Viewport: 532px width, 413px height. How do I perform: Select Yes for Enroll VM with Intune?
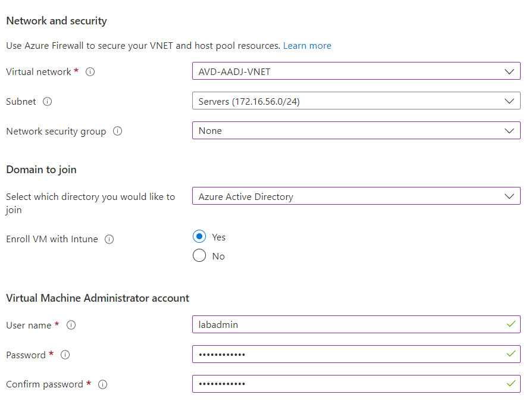tap(199, 237)
